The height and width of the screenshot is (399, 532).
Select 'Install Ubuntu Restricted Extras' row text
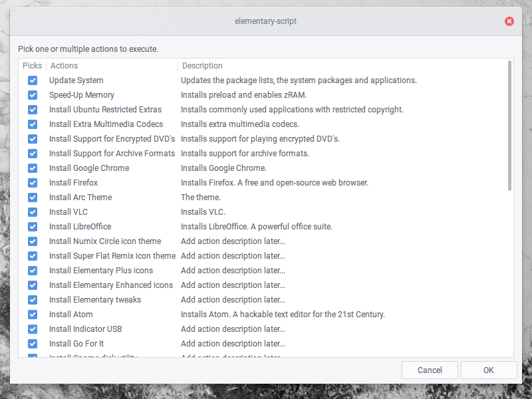tap(106, 110)
